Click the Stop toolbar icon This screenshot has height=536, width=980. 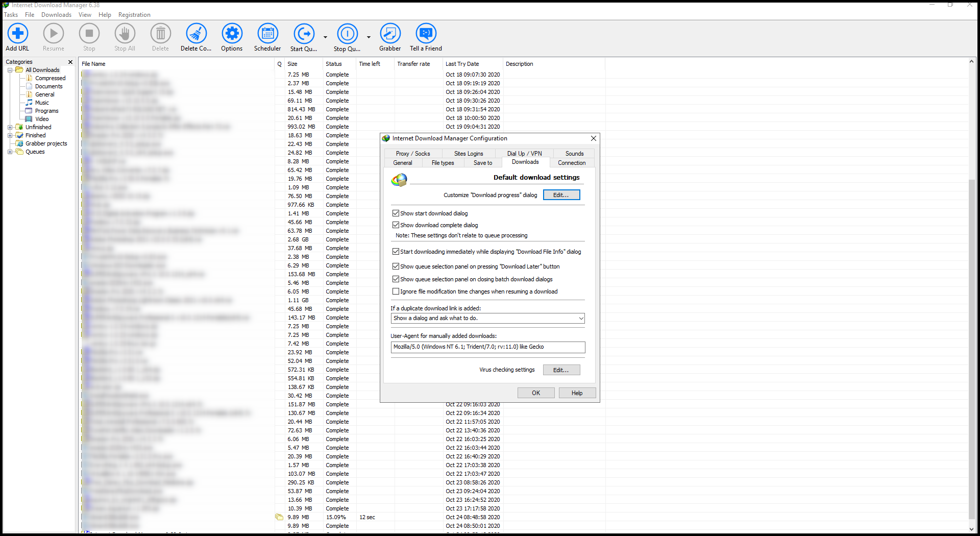point(89,34)
